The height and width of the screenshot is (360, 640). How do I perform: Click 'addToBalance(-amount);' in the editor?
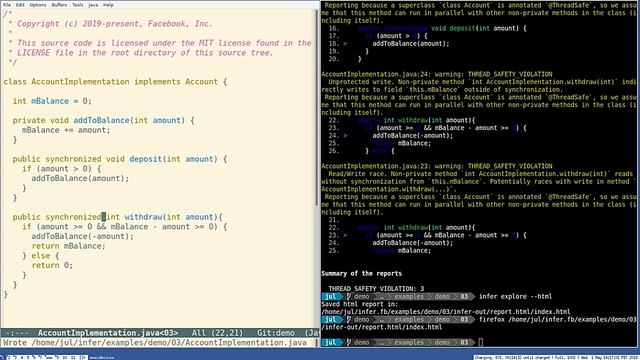(82, 236)
